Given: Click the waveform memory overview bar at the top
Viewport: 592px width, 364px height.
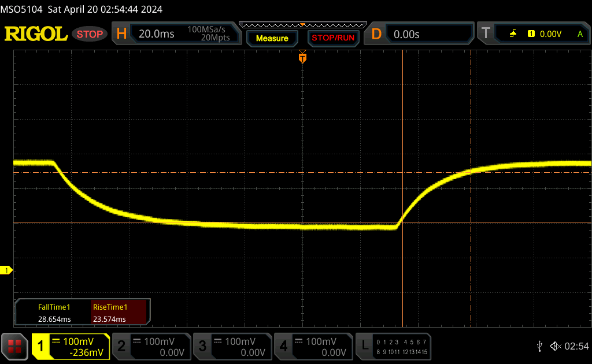Looking at the screenshot, I should coord(302,25).
